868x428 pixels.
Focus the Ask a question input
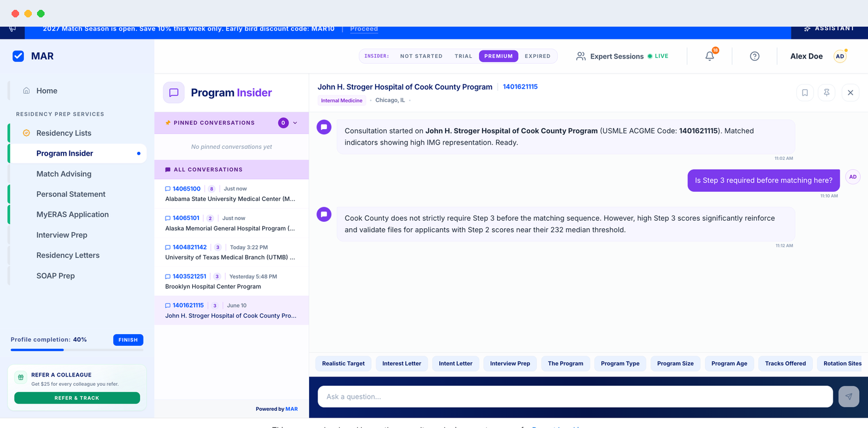pos(575,397)
